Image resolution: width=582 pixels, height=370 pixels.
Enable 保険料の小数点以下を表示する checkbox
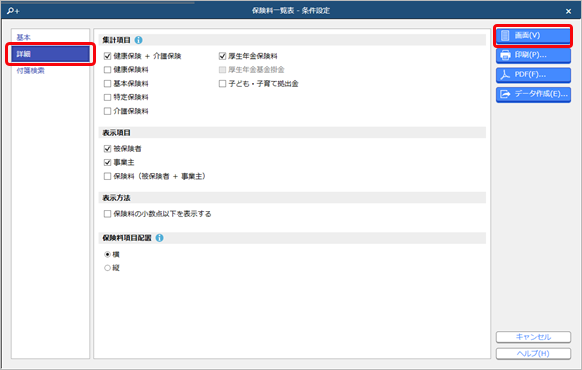[x=107, y=214]
